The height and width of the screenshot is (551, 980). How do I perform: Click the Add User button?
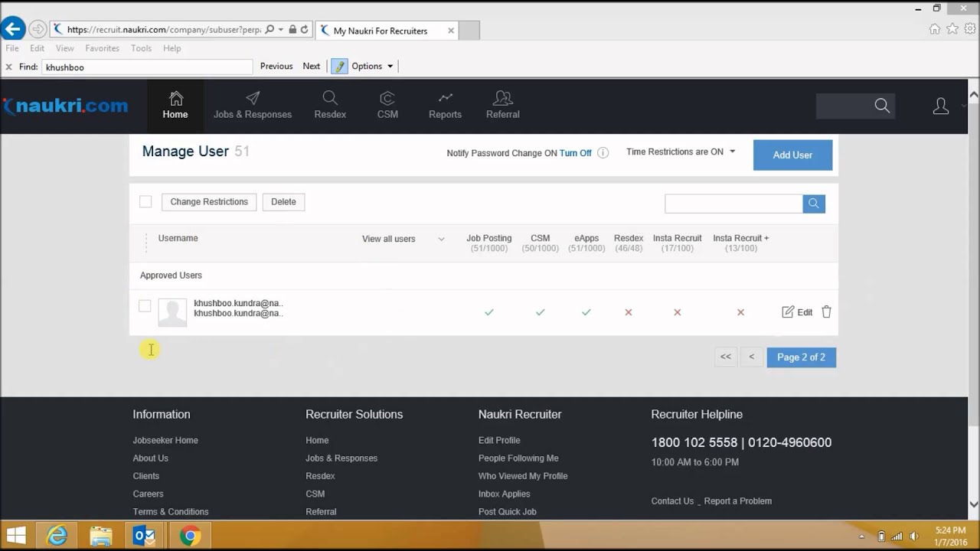pyautogui.click(x=792, y=155)
